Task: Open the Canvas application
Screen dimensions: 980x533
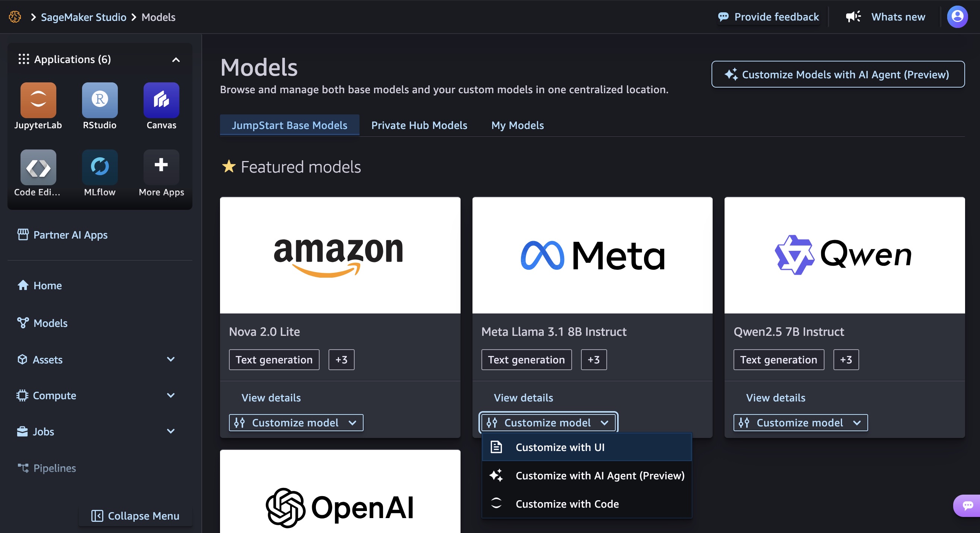Action: pyautogui.click(x=161, y=100)
